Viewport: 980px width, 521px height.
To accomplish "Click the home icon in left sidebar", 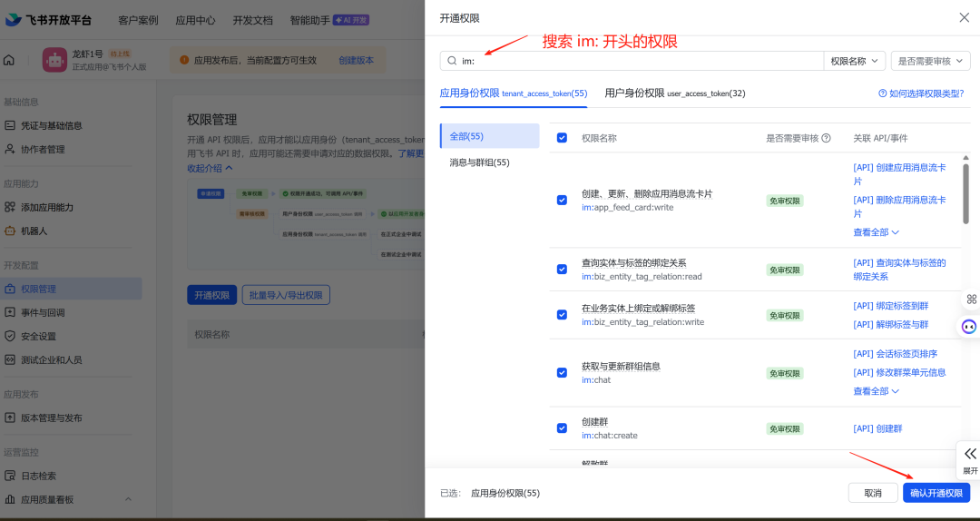I will point(9,61).
